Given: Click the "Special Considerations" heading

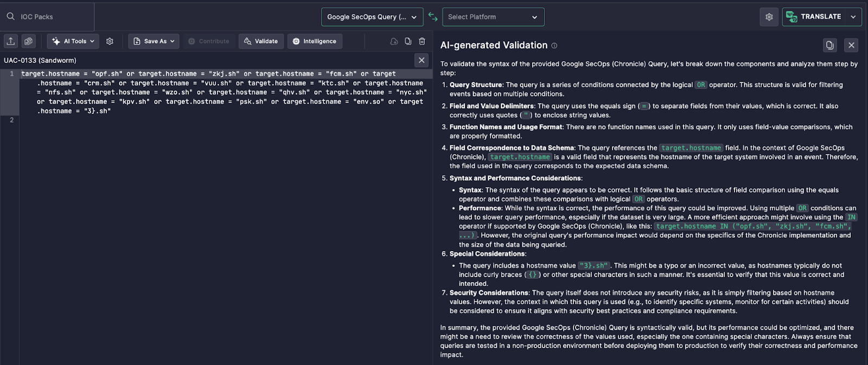Looking at the screenshot, I should [x=487, y=253].
